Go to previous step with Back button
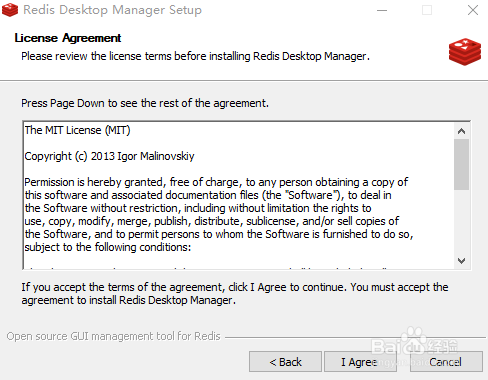Screen dimensions: 488x380 point(285,362)
